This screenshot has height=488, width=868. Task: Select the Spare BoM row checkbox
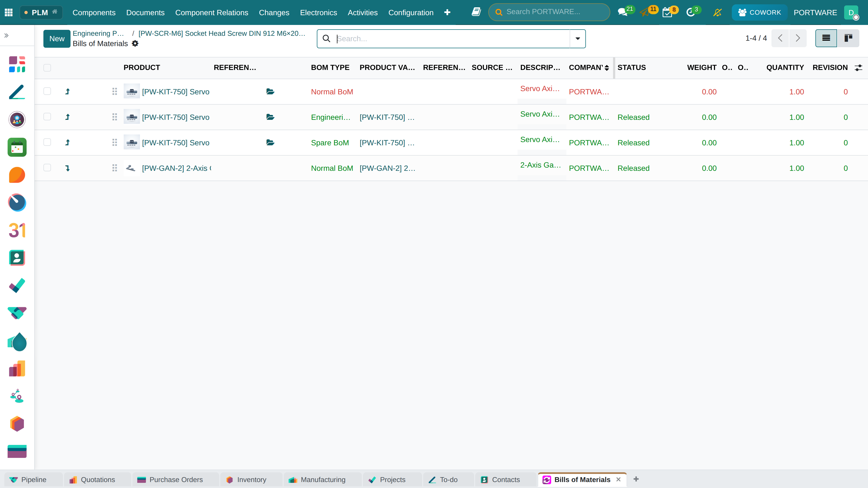47,142
